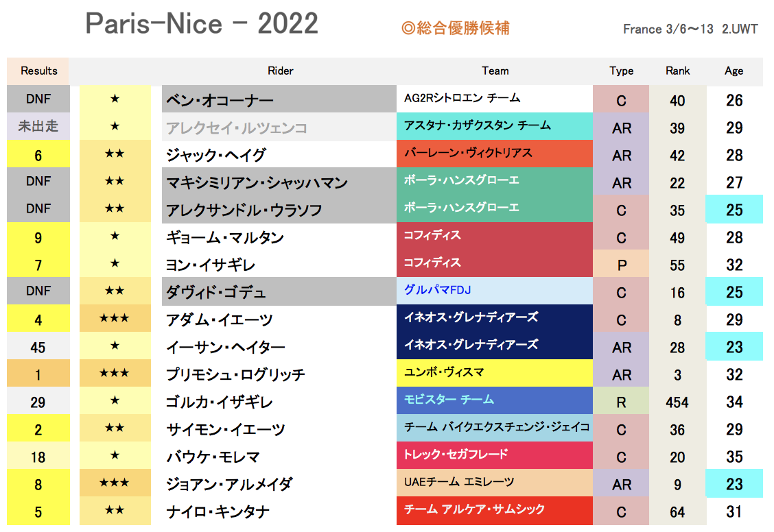Click the 未出走 result cell
The height and width of the screenshot is (532, 774).
pos(38,127)
